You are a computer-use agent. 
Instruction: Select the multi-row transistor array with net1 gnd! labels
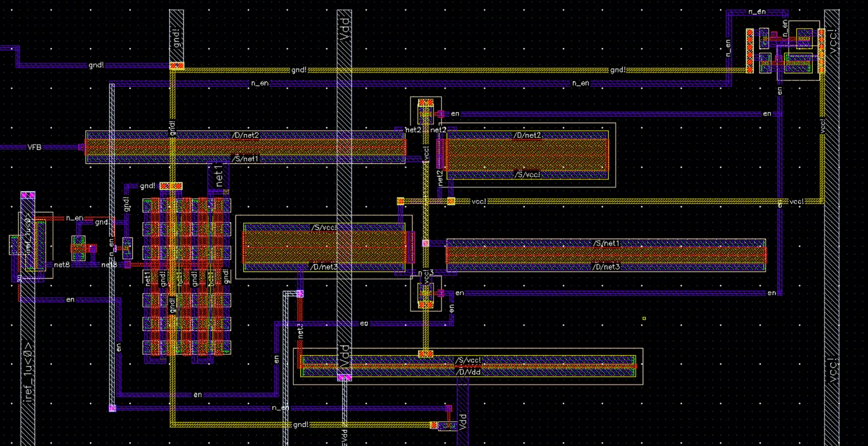(x=187, y=276)
